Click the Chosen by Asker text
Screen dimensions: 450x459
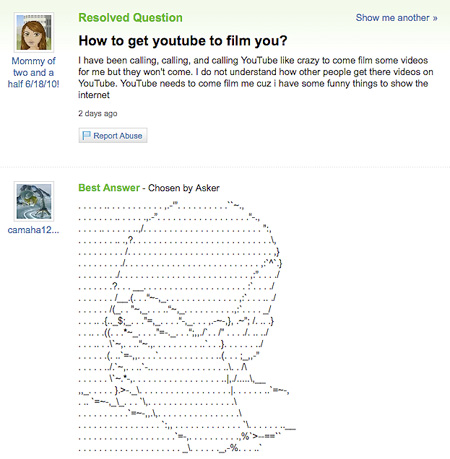point(184,188)
